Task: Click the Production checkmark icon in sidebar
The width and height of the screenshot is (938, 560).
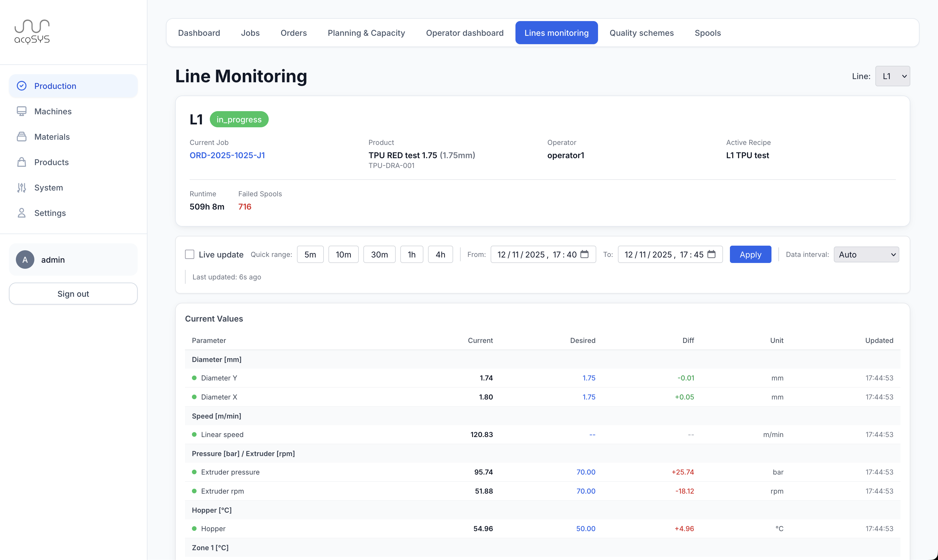Action: [22, 86]
